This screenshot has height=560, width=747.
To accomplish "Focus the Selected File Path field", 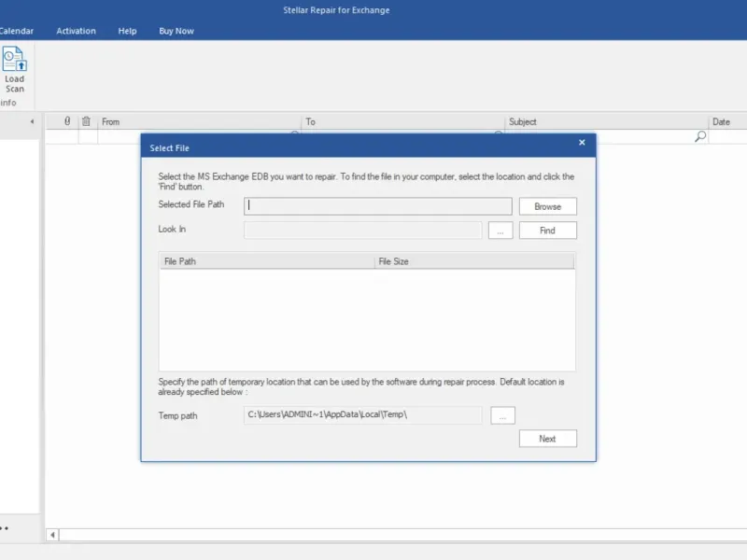I will [x=378, y=206].
